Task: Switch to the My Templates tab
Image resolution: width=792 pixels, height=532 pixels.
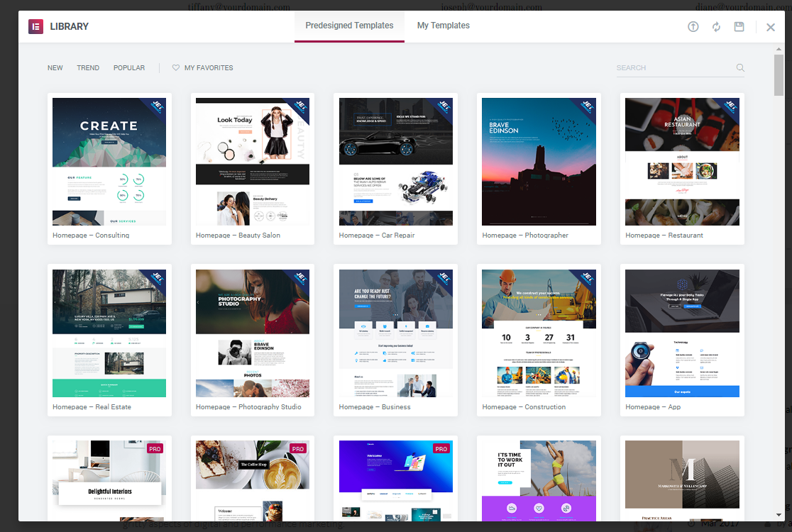Action: 443,26
